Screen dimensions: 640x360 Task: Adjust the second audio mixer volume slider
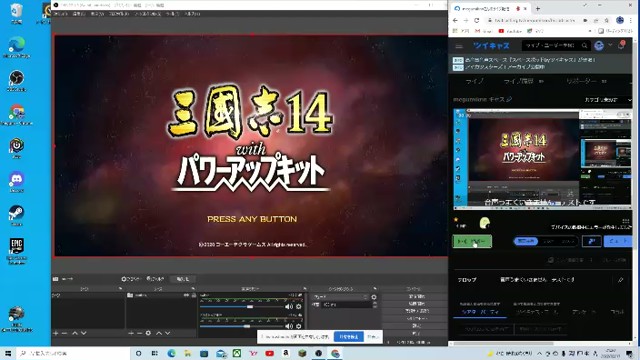[x=246, y=326]
